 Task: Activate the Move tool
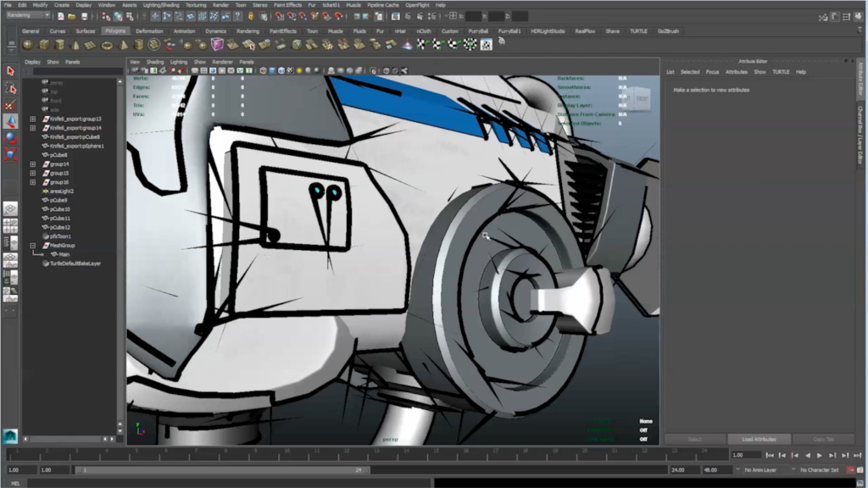[x=10, y=121]
